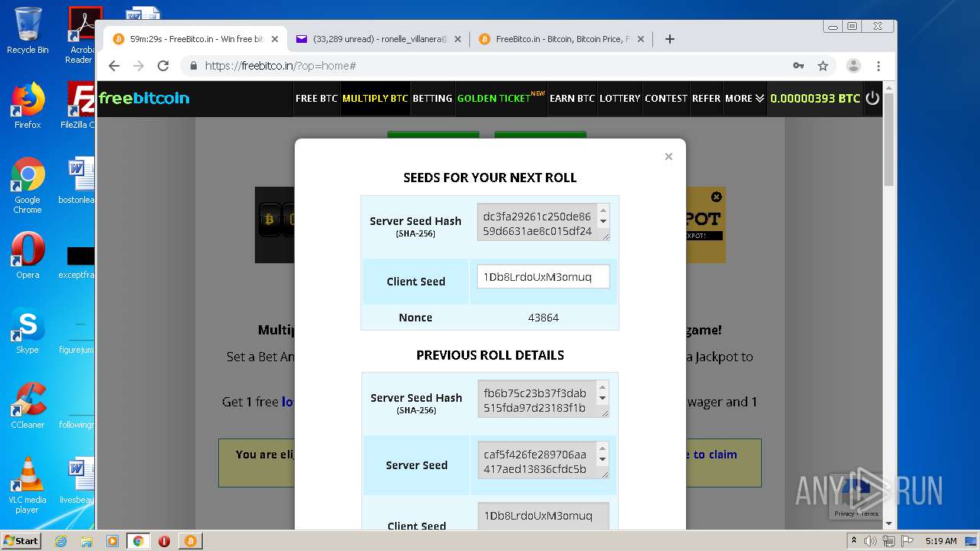980x551 pixels.
Task: Go to the BETTING section
Action: (432, 98)
